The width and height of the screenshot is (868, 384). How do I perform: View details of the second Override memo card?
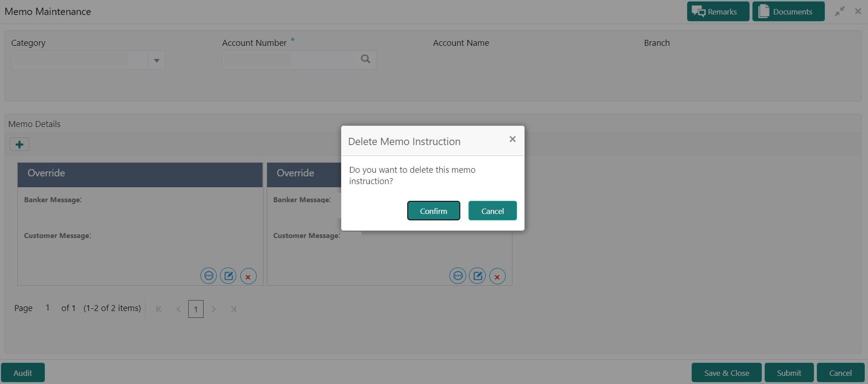(458, 276)
